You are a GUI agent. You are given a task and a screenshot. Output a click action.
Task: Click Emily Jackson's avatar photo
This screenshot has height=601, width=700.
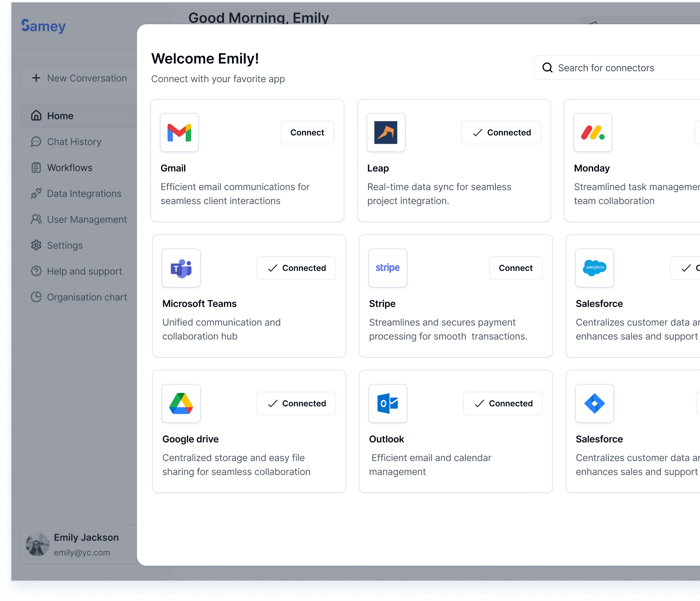pos(37,545)
